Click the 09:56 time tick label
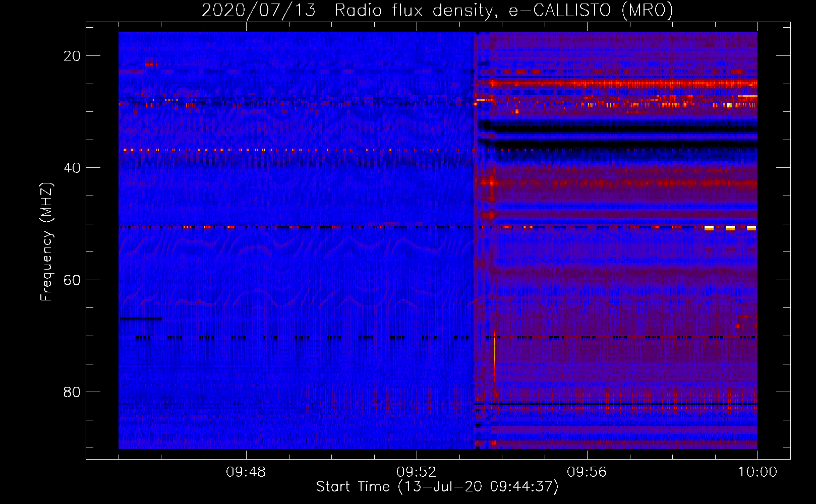This screenshot has height=504, width=816. click(587, 472)
